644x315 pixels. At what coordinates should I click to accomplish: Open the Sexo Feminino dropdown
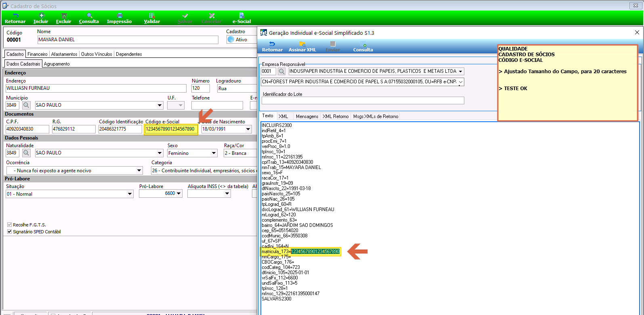click(214, 153)
